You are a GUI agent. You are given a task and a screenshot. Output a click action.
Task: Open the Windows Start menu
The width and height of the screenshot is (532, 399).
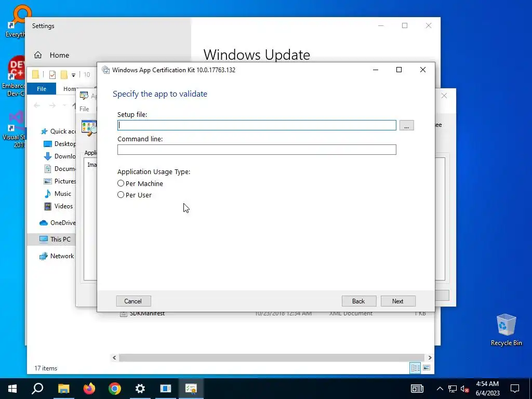click(12, 389)
